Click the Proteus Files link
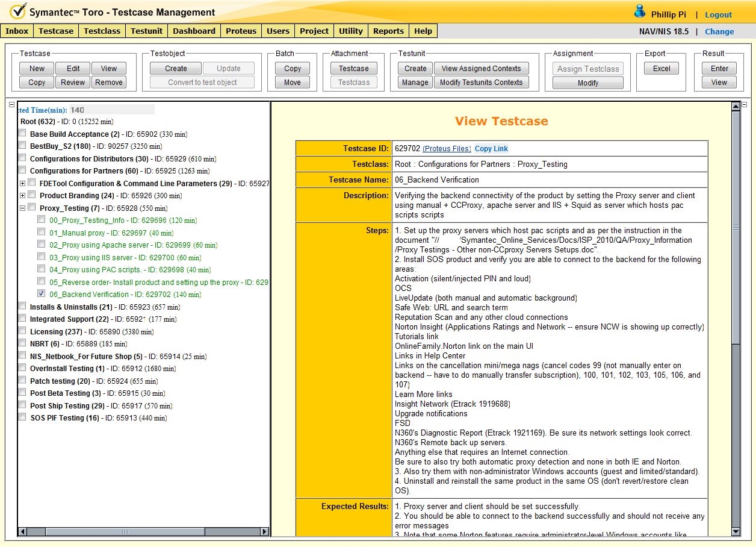The image size is (756, 547). point(447,149)
